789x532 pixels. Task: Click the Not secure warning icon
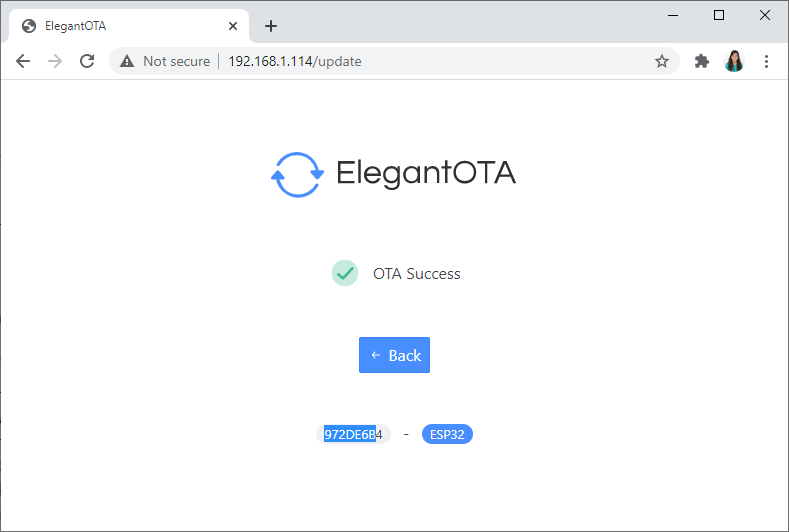pyautogui.click(x=127, y=61)
